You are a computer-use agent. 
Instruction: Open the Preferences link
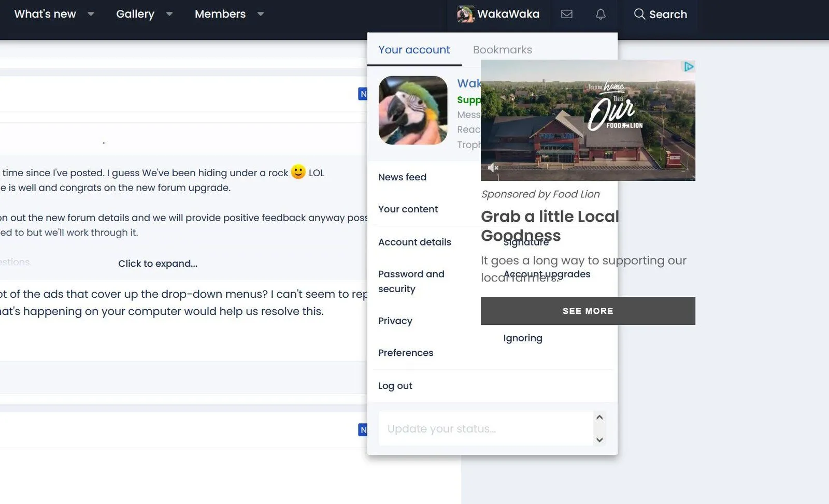click(405, 353)
